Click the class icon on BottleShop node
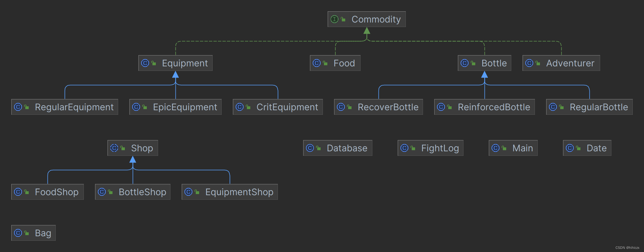This screenshot has width=644, height=252. 102,192
